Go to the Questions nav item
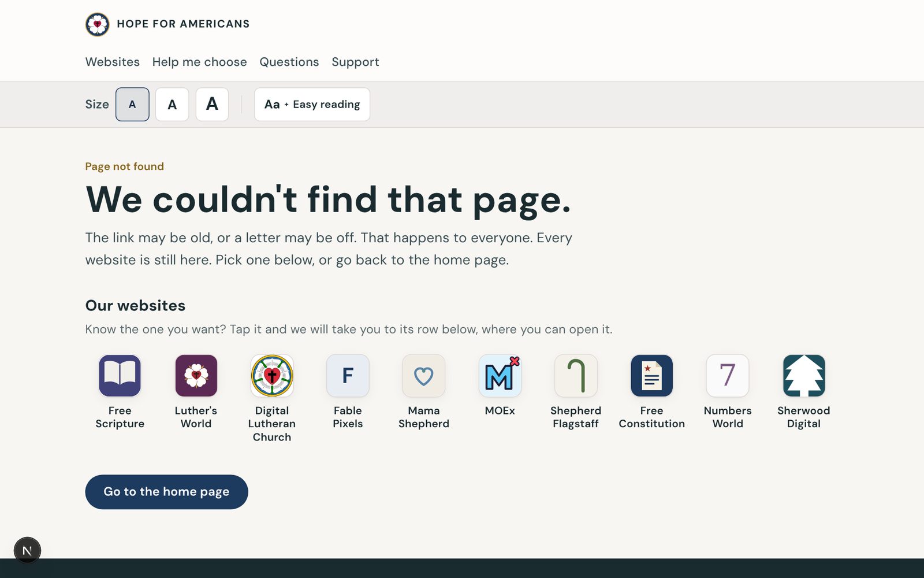This screenshot has width=924, height=578. coord(289,62)
